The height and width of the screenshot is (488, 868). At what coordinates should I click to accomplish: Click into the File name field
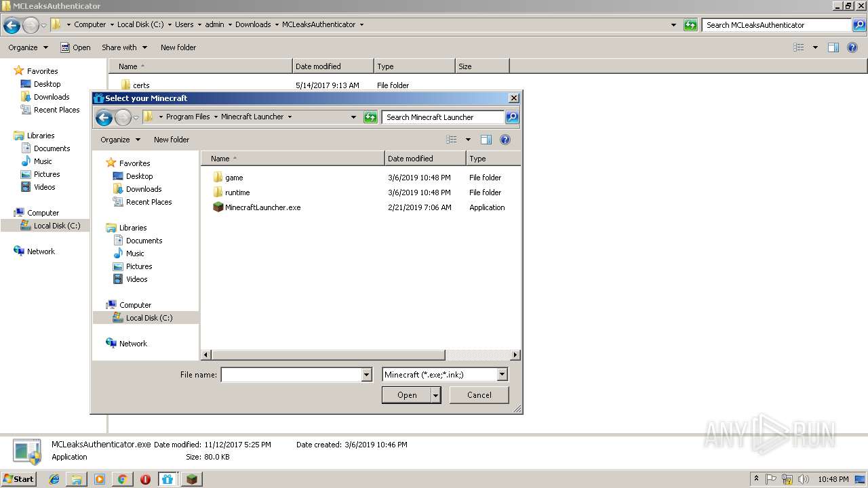[292, 375]
